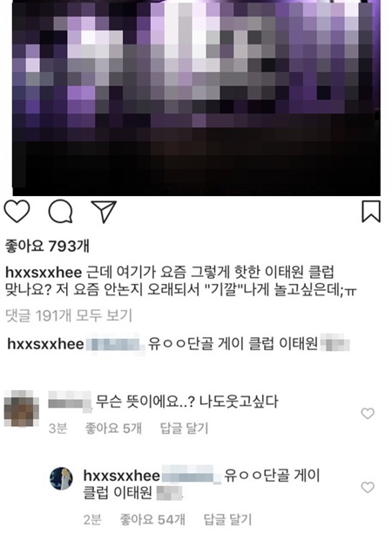Tap the blurred username on the '무슨 뜻이에요' comment
This screenshot has width=392, height=534.
coord(70,402)
